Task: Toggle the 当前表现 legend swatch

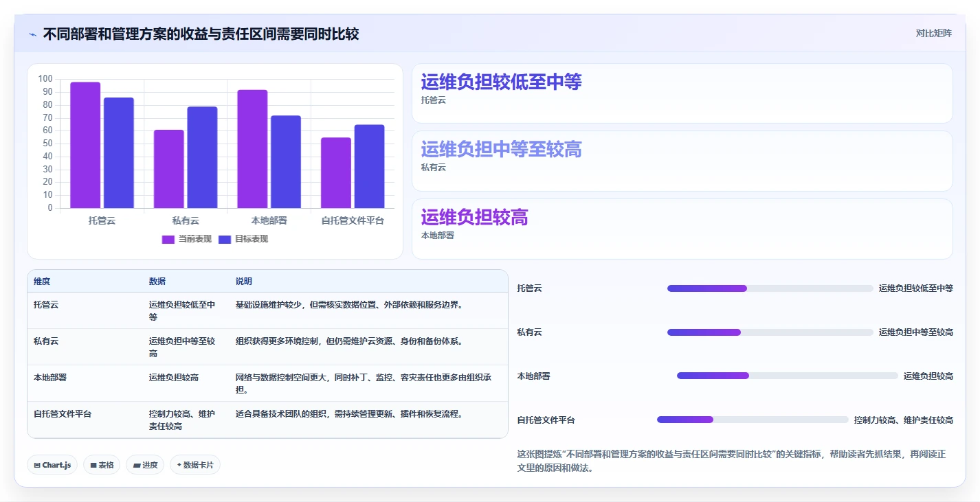Action: pos(168,239)
